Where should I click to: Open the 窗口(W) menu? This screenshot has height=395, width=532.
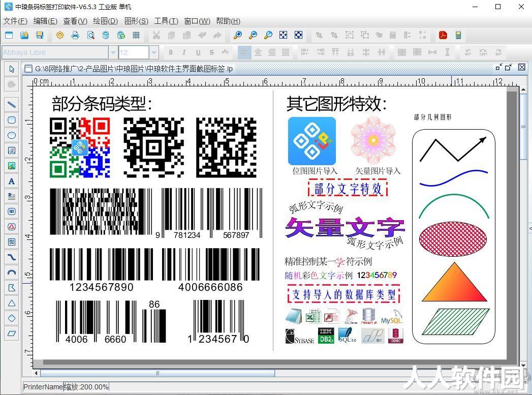[x=197, y=21]
